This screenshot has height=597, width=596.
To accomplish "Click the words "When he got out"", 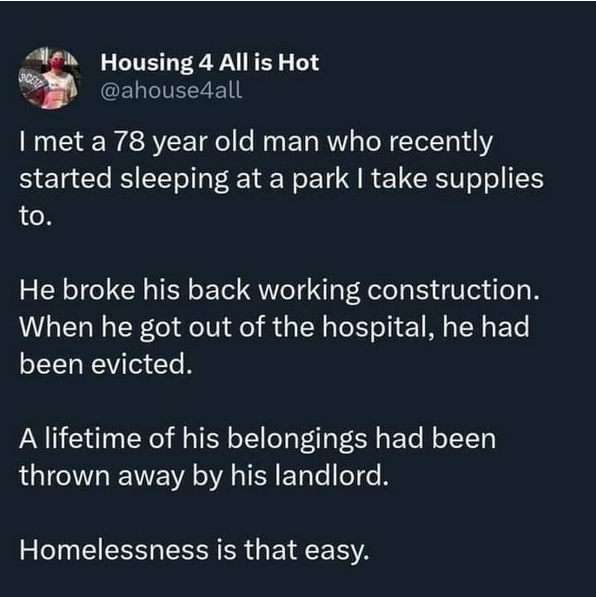I will (x=125, y=328).
